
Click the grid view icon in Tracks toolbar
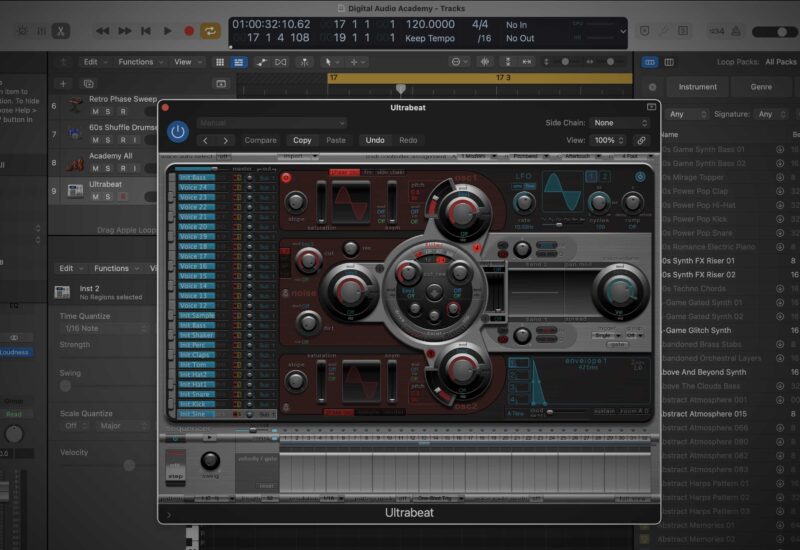pos(220,62)
